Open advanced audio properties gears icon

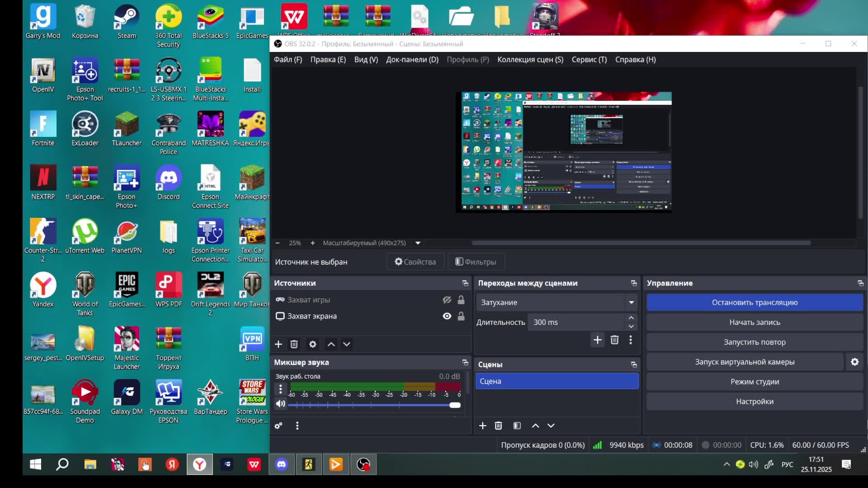click(x=278, y=426)
